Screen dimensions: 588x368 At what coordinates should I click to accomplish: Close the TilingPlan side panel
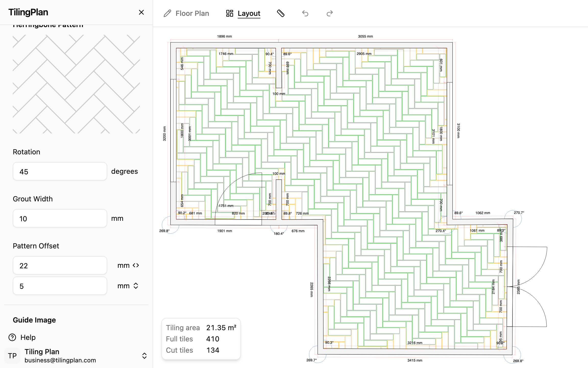coord(141,12)
